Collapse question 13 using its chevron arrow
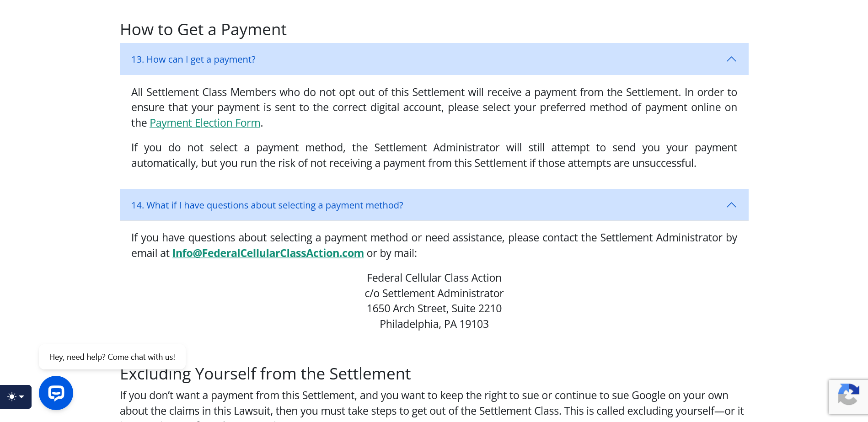Screen dimensions: 868x422 731,59
